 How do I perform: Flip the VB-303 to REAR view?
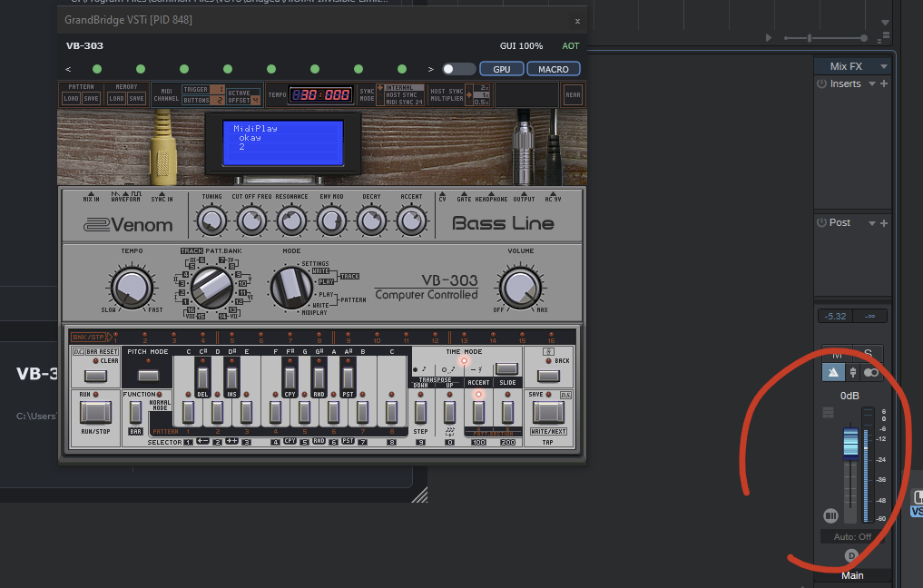[x=573, y=94]
